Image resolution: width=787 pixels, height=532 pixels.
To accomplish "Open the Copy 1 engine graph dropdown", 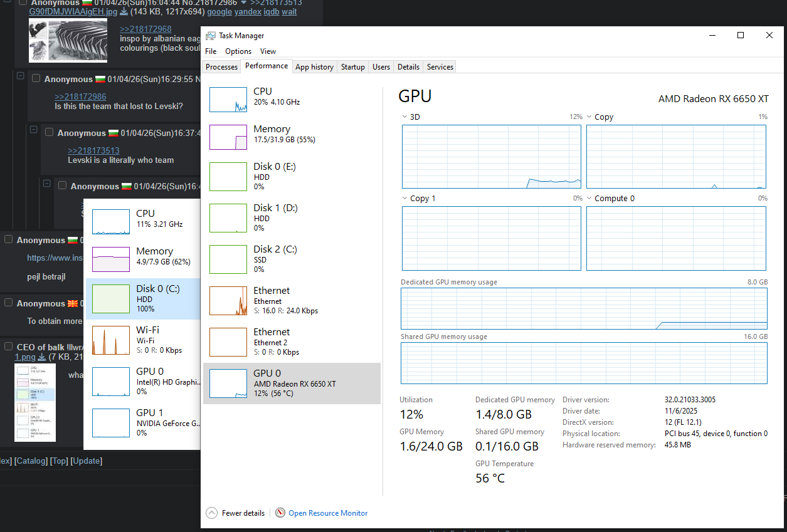I will (404, 199).
